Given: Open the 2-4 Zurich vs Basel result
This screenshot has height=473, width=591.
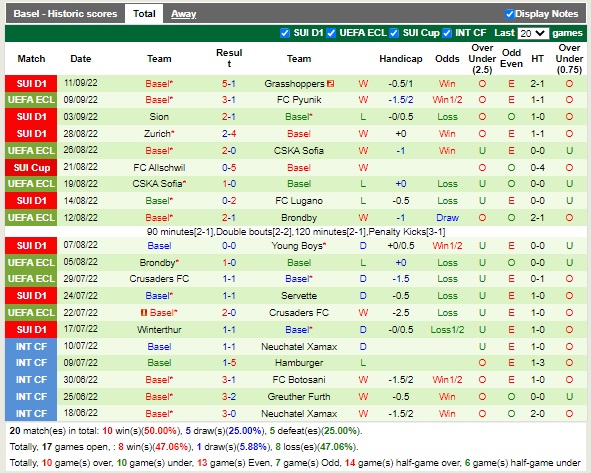Looking at the screenshot, I should pyautogui.click(x=229, y=133).
